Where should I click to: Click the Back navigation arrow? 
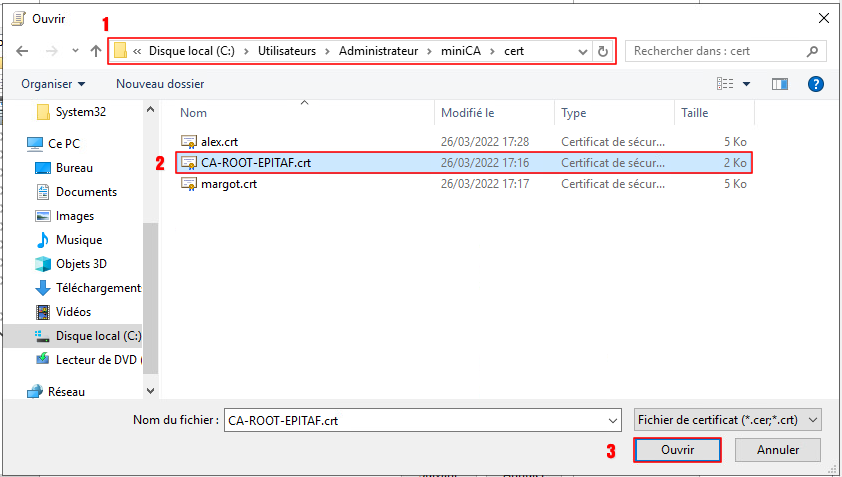pyautogui.click(x=23, y=51)
